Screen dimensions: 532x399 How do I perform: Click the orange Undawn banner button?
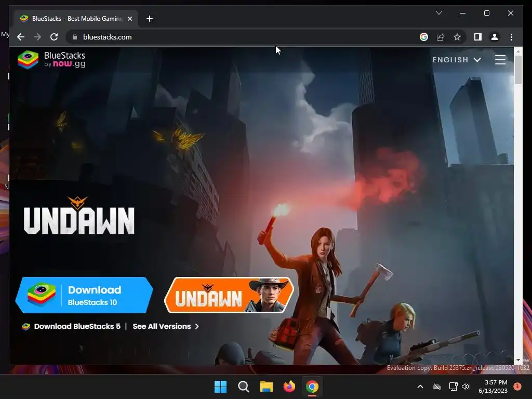tap(229, 295)
